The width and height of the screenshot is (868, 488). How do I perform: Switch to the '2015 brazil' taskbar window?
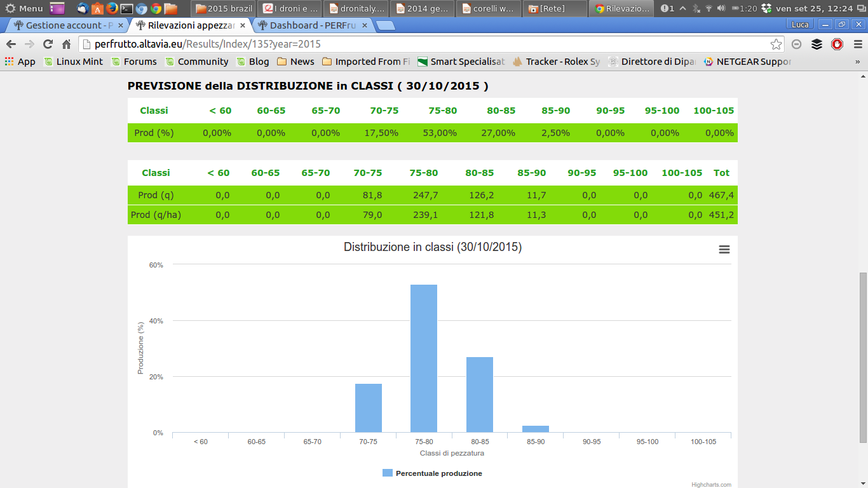click(224, 9)
